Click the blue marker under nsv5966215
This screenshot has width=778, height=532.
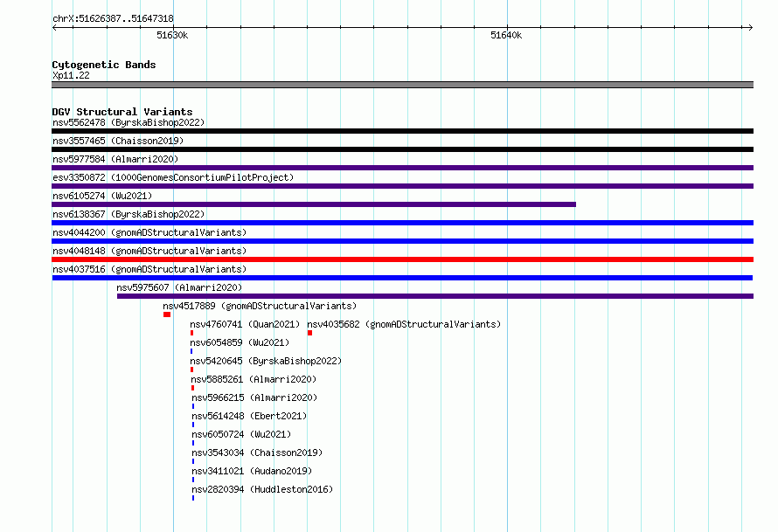point(193,406)
